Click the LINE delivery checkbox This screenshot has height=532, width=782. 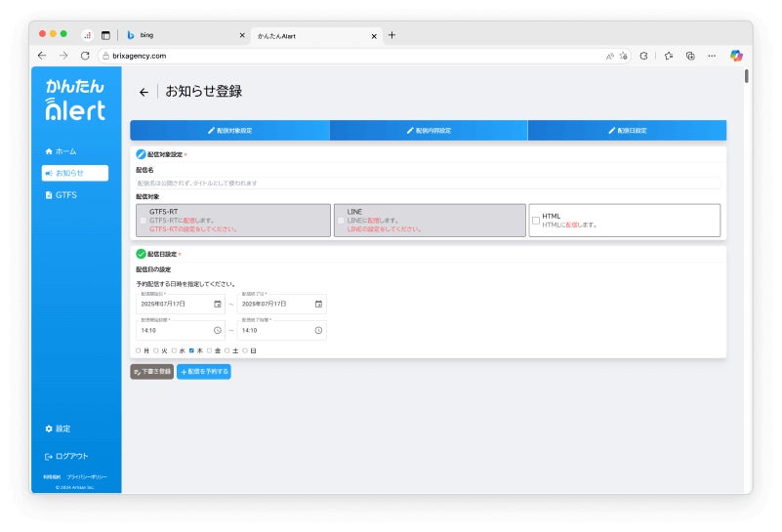pyautogui.click(x=341, y=221)
